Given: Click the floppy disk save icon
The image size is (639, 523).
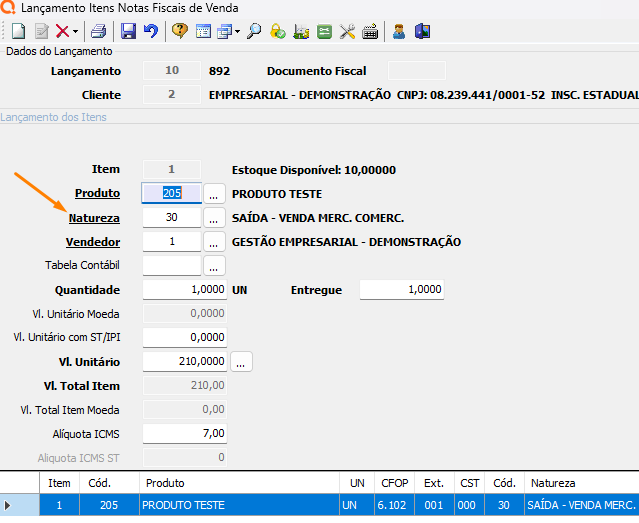Looking at the screenshot, I should coord(129,32).
